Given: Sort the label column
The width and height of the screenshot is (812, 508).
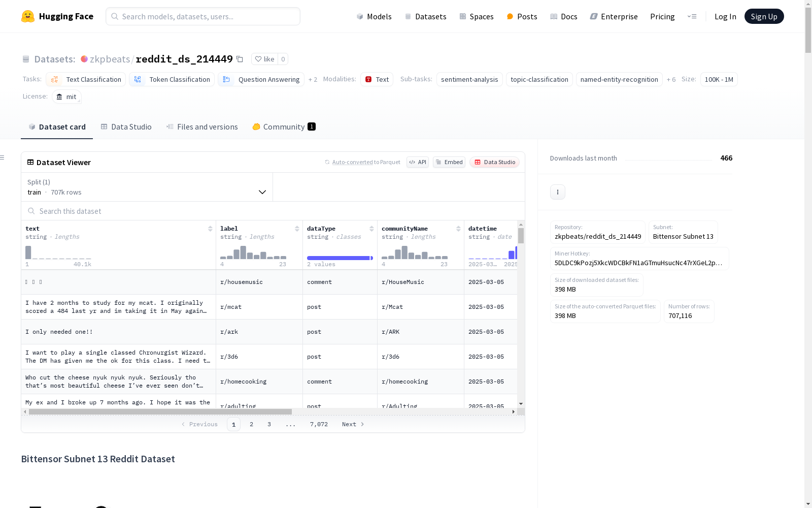Looking at the screenshot, I should (x=297, y=229).
